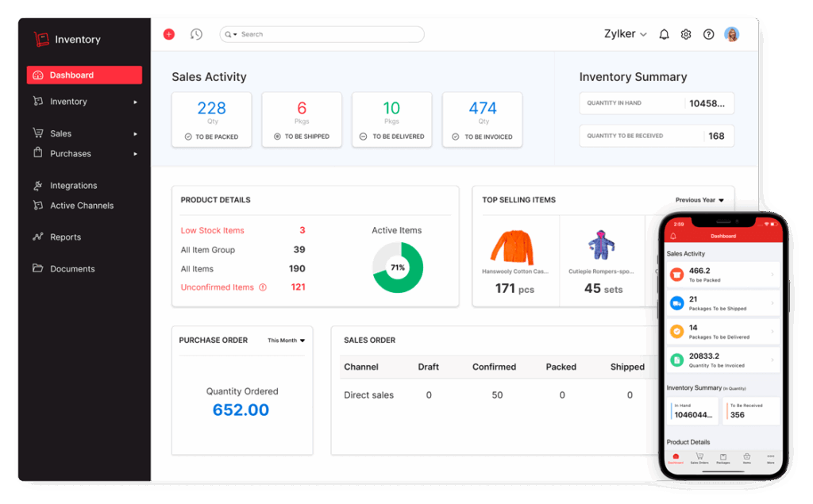Tap the Items tab in phone bar
Screen dimensions: 813x504
[x=746, y=459]
